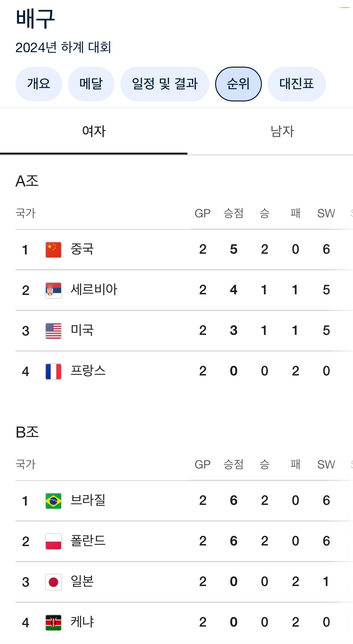
Task: Click the Serbia flag icon
Action: pos(53,290)
